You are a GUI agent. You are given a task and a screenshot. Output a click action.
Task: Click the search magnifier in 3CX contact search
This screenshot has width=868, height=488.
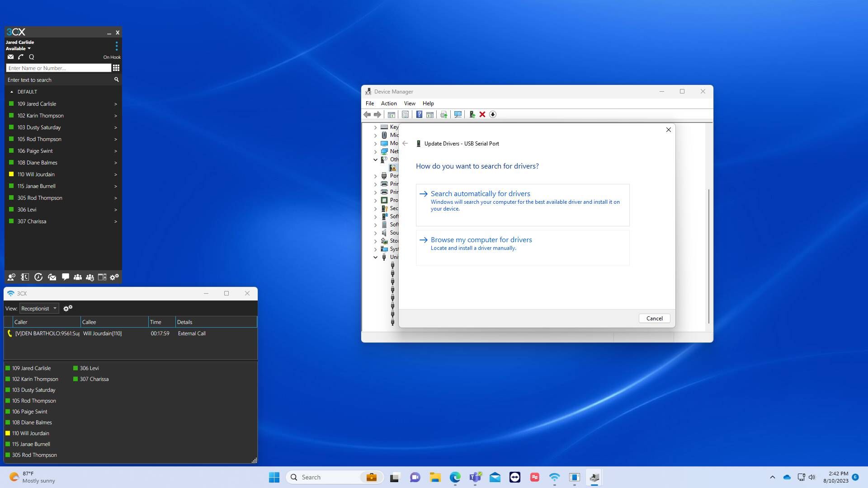(116, 80)
